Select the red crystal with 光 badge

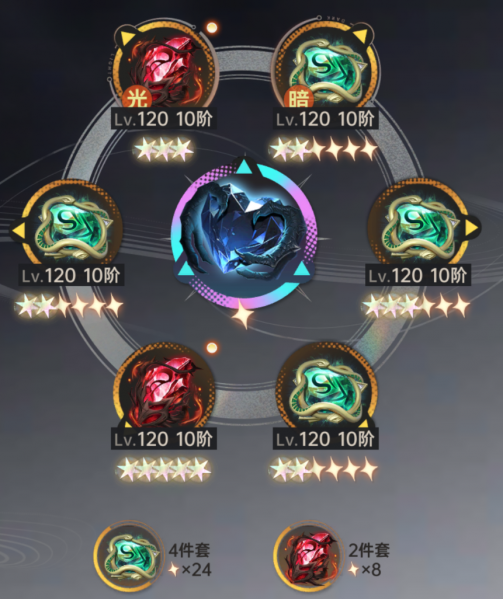[164, 67]
